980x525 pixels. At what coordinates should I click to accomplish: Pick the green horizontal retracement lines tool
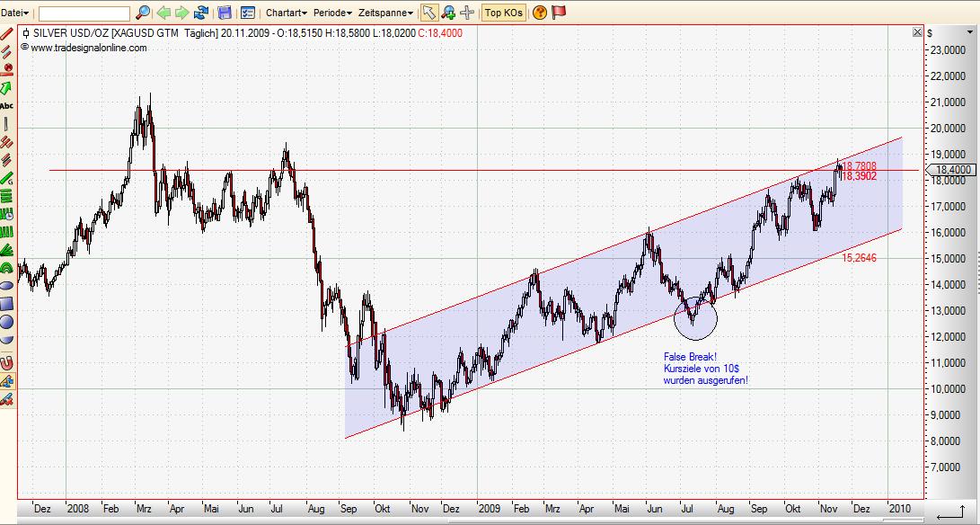pyautogui.click(x=7, y=197)
